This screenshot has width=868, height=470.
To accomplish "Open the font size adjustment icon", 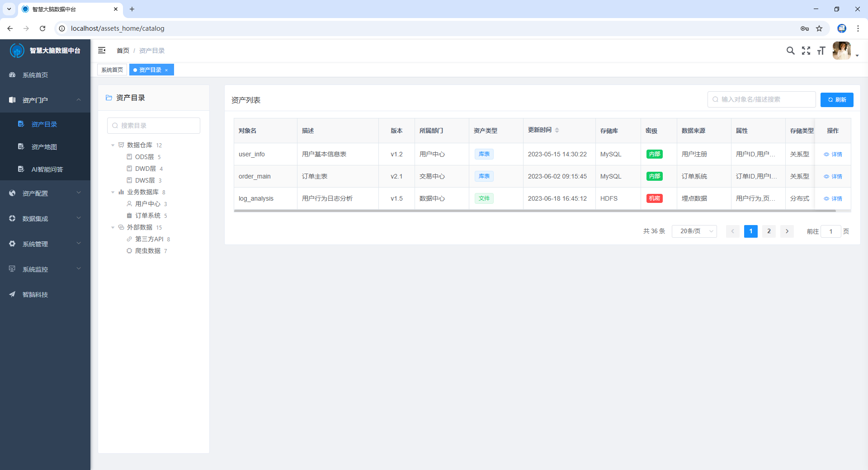I will pyautogui.click(x=821, y=51).
